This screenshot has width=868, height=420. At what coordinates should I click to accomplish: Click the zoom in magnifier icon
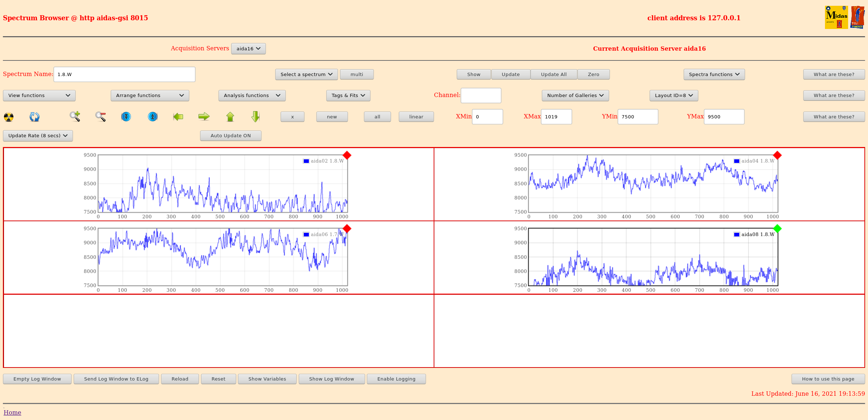click(75, 117)
